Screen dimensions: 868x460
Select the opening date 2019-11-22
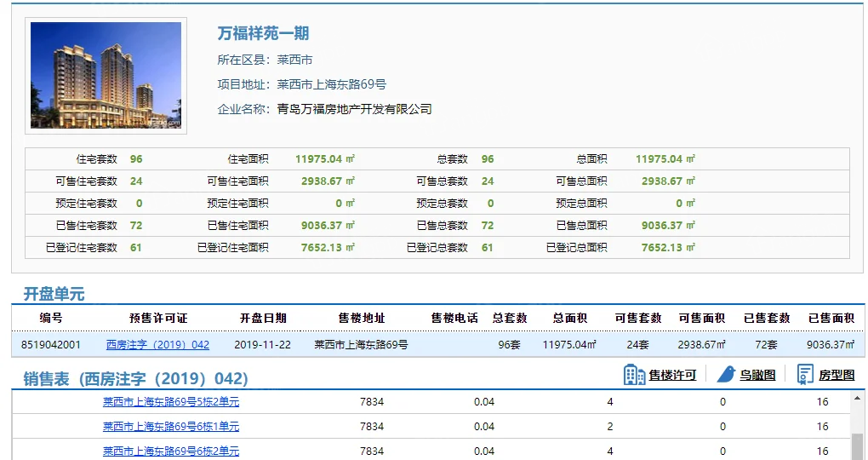pos(262,345)
